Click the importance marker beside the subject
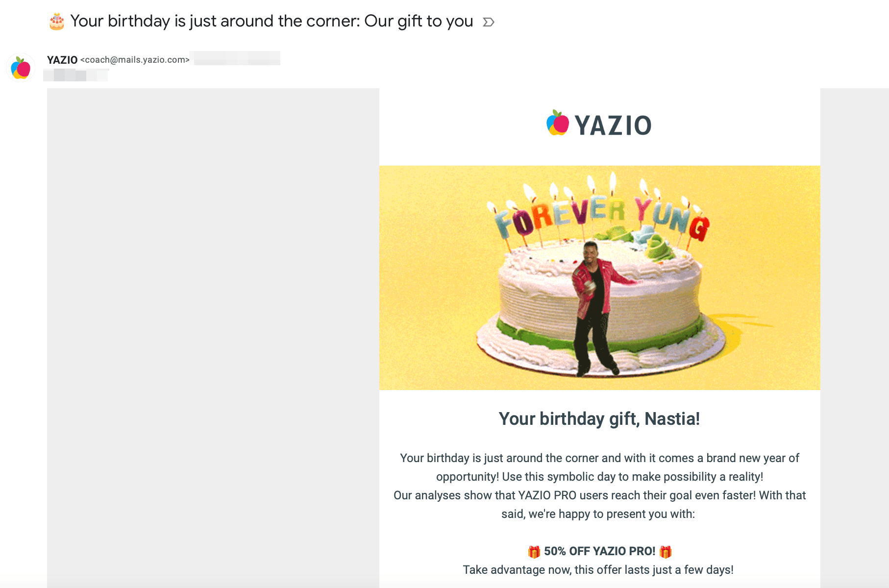 click(488, 22)
